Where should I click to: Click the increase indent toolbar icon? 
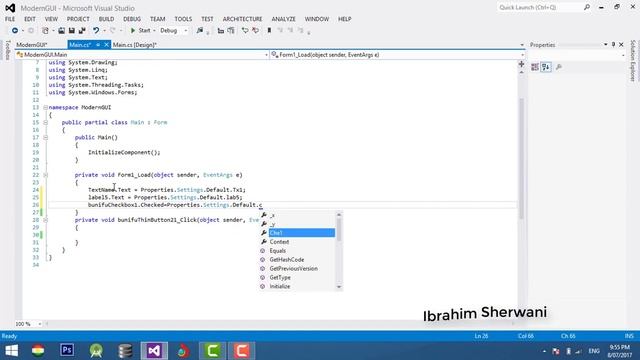click(231, 31)
